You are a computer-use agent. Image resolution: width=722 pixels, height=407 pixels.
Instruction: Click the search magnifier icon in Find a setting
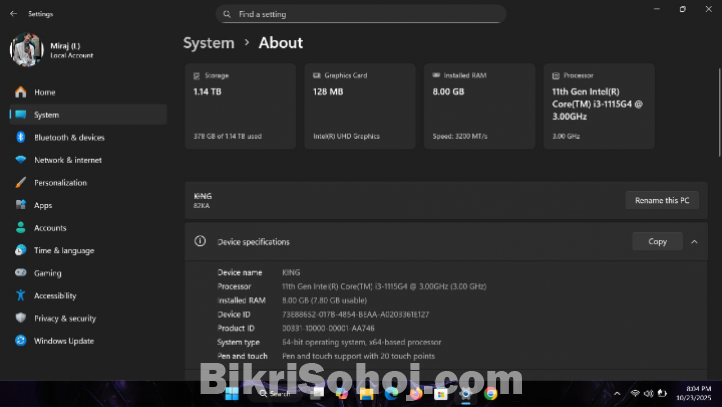coord(227,14)
